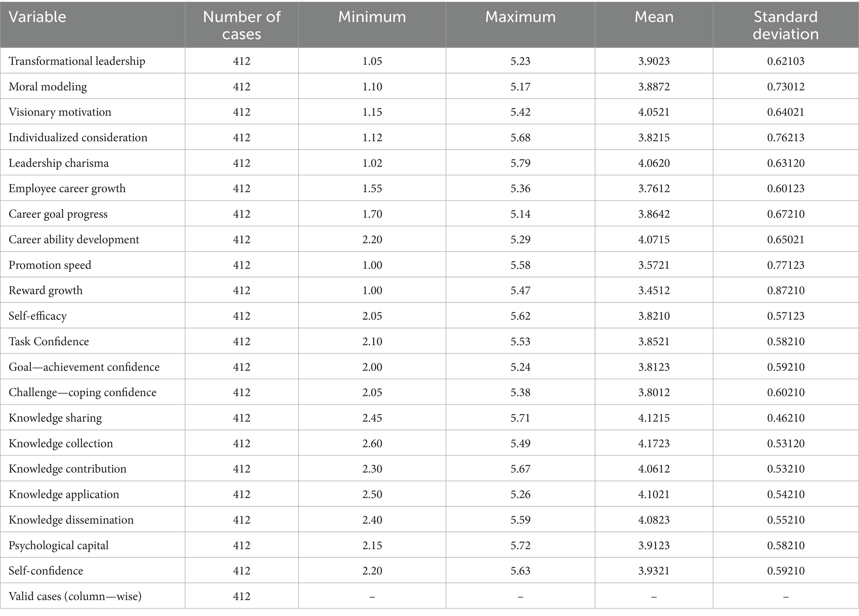This screenshot has width=859, height=616.
Task: Click the minimum value 1.55
Action: click(x=372, y=189)
